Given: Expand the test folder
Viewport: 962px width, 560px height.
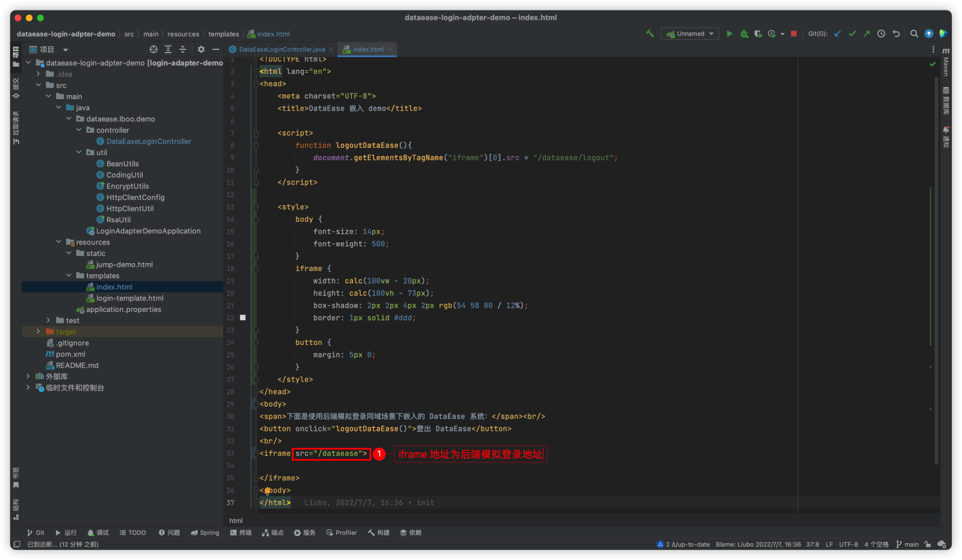Looking at the screenshot, I should coord(49,320).
